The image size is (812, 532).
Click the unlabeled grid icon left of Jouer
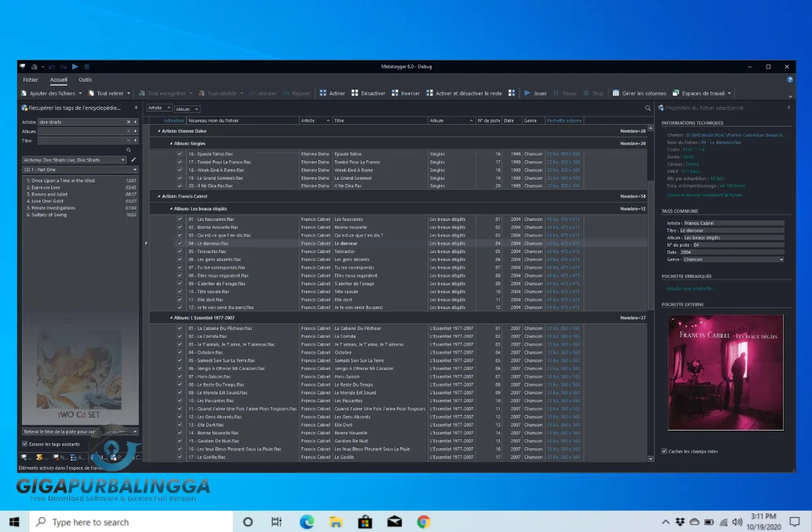click(x=512, y=94)
